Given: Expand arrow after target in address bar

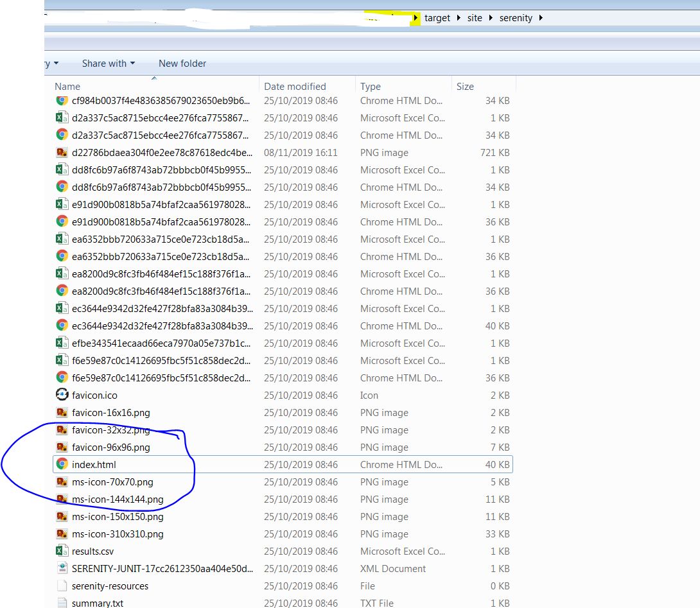Looking at the screenshot, I should [x=459, y=18].
